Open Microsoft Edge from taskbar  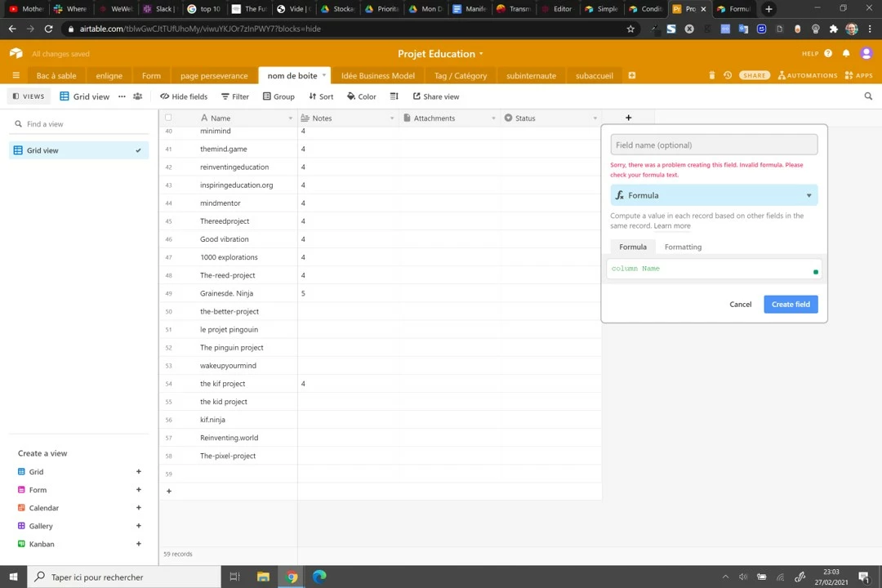(x=319, y=577)
